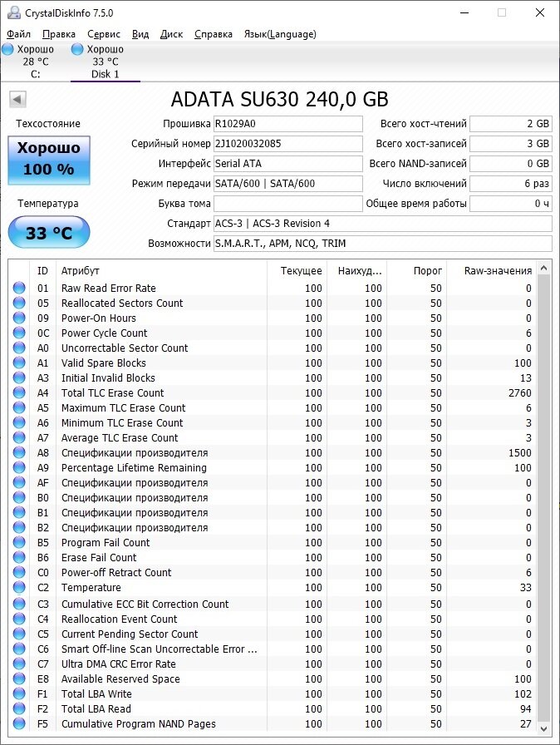Select the Smart Off-line Scan Uncorrectable Error row
This screenshot has height=745, width=560.
pyautogui.click(x=273, y=649)
